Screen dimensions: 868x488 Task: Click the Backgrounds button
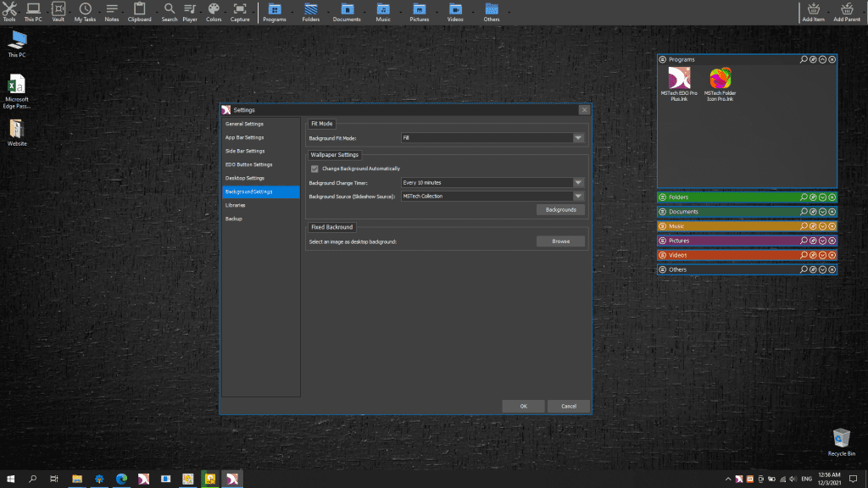tap(560, 209)
